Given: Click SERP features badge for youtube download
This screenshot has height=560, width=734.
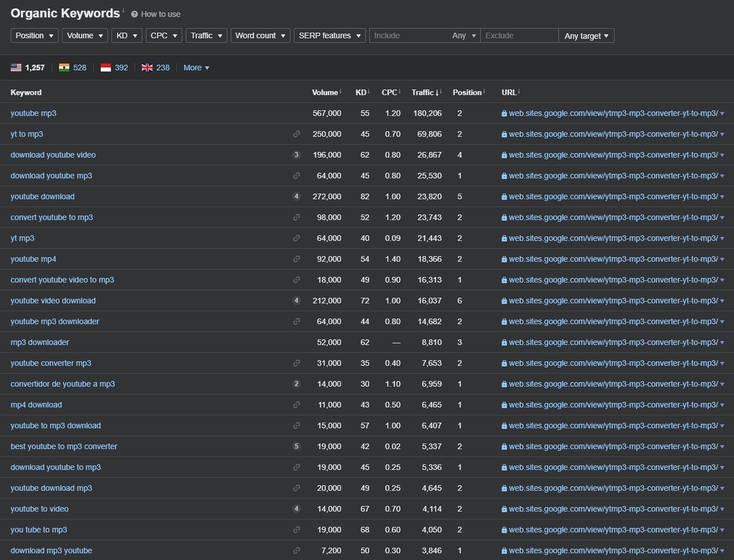Looking at the screenshot, I should (297, 196).
